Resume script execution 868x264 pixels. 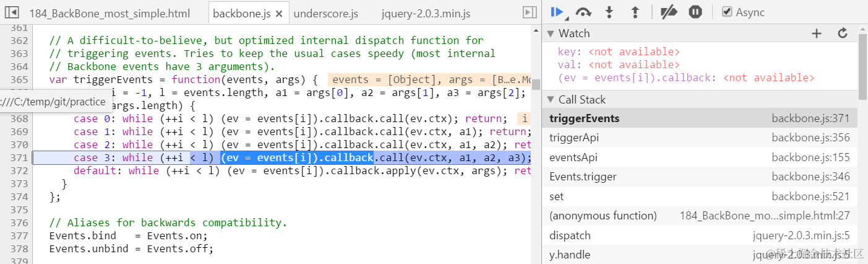(x=557, y=12)
